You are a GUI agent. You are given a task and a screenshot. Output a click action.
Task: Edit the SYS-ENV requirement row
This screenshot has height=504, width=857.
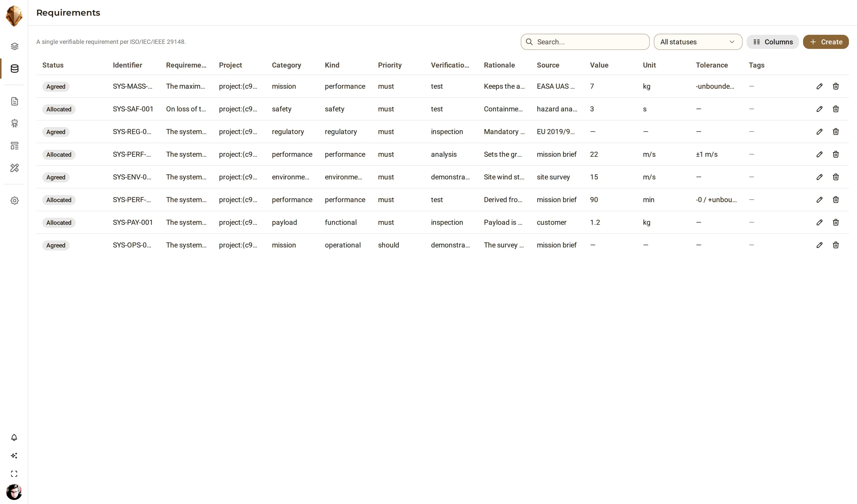[x=819, y=177]
